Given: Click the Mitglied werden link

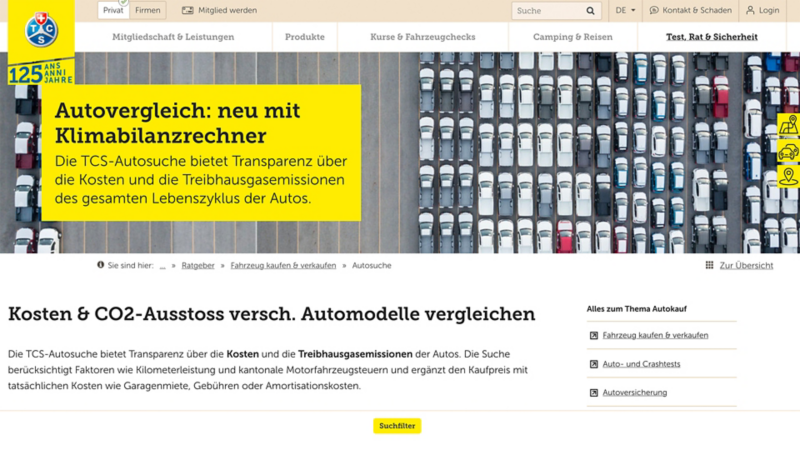Looking at the screenshot, I should [228, 10].
